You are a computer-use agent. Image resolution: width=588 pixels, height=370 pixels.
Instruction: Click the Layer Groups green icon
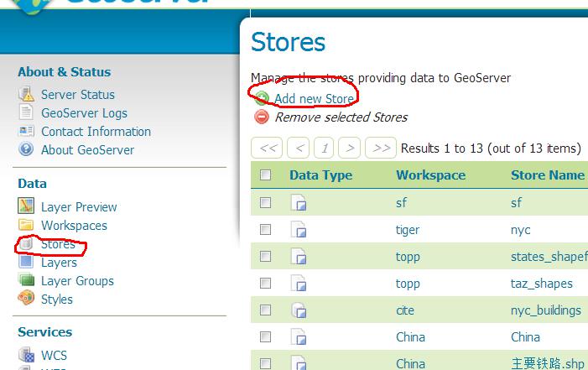coord(26,279)
